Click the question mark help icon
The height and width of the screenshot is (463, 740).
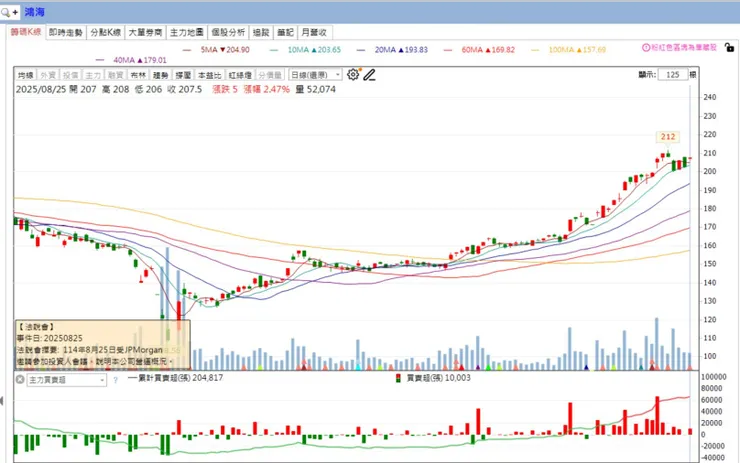[116, 380]
